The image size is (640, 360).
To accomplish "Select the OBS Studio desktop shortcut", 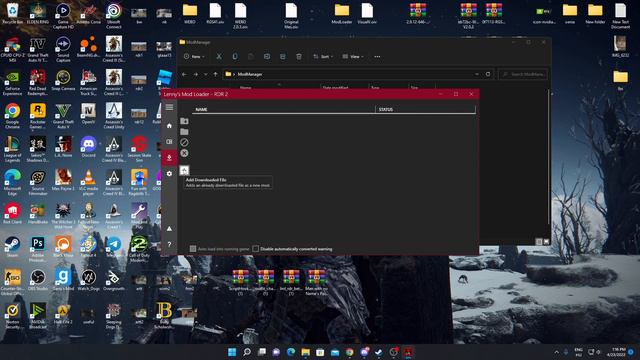I will [x=38, y=280].
